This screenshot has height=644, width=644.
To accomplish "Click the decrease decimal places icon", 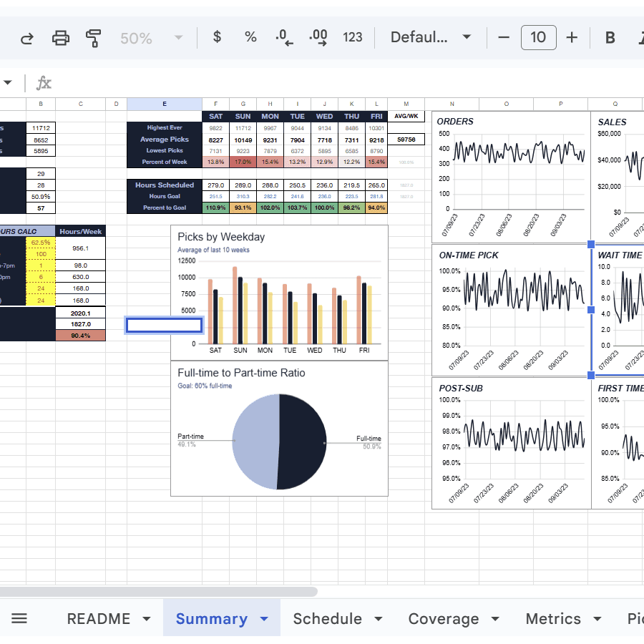I will (x=283, y=37).
